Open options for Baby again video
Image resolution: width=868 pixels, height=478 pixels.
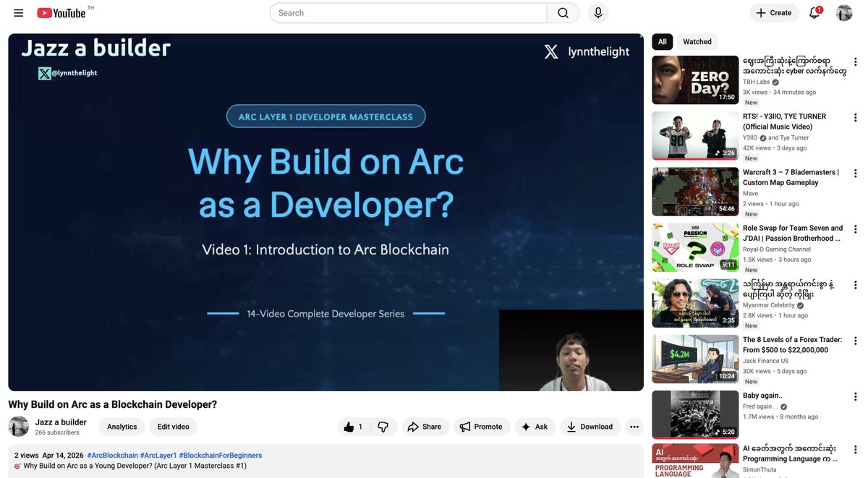(x=855, y=396)
